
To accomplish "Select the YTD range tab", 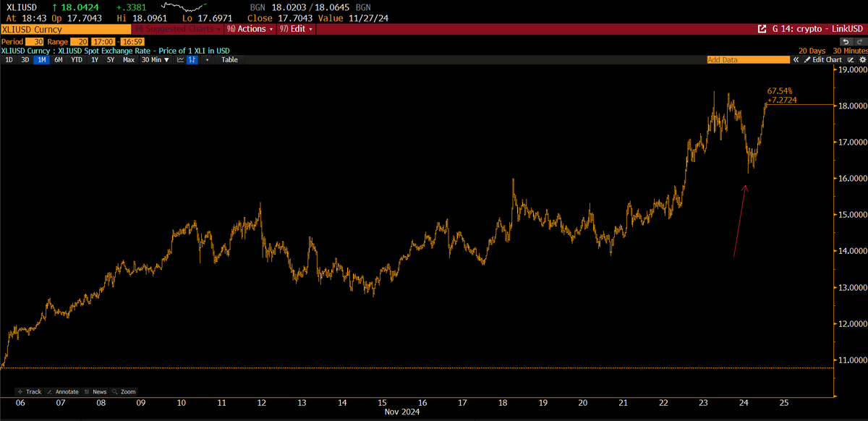I will coord(77,59).
